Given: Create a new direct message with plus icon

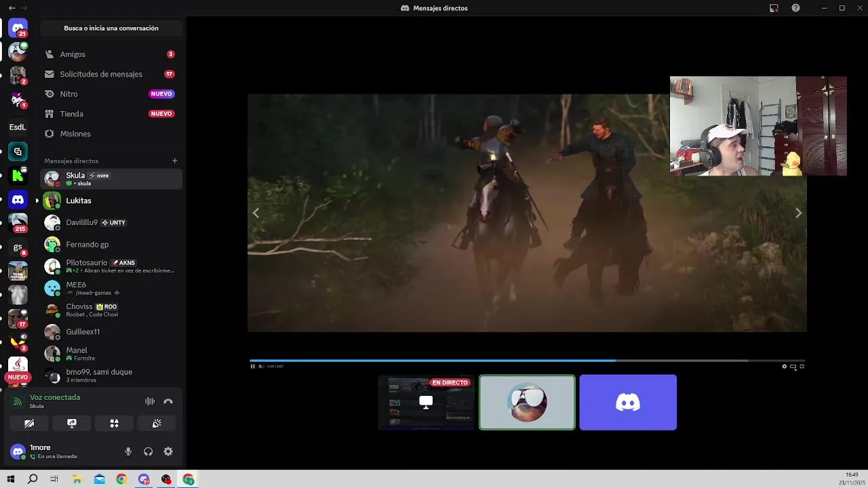Looking at the screenshot, I should click(174, 161).
